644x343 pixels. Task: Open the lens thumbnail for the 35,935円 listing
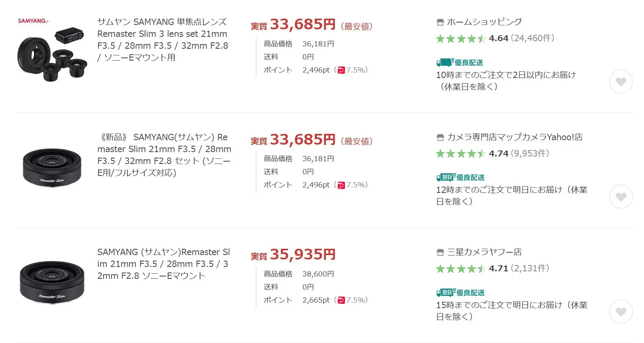click(x=52, y=282)
